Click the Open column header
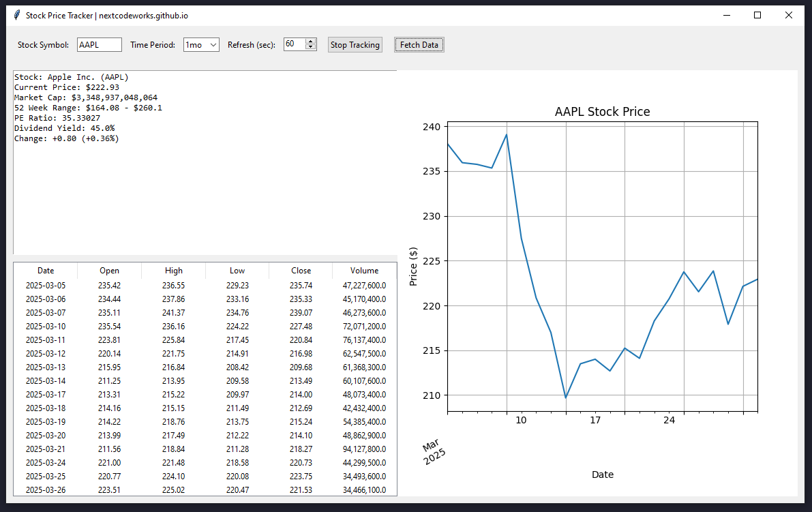Viewport: 812px width, 512px height. pos(109,270)
